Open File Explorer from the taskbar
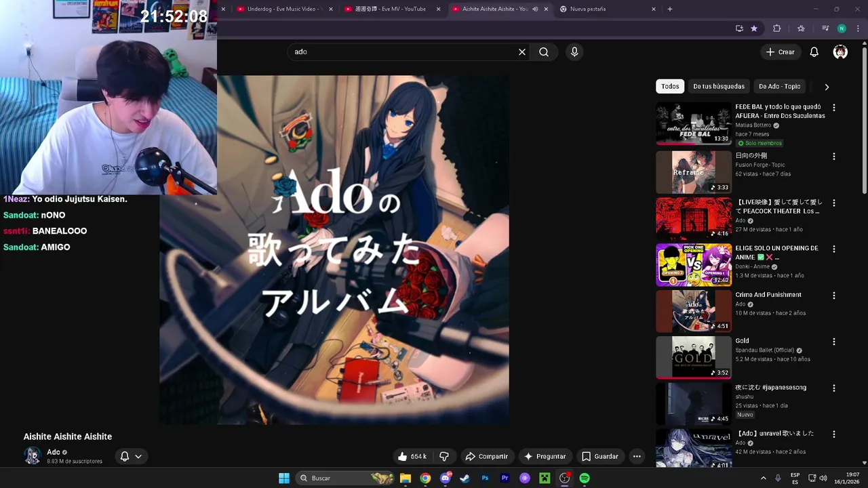868x488 pixels. [406, 478]
